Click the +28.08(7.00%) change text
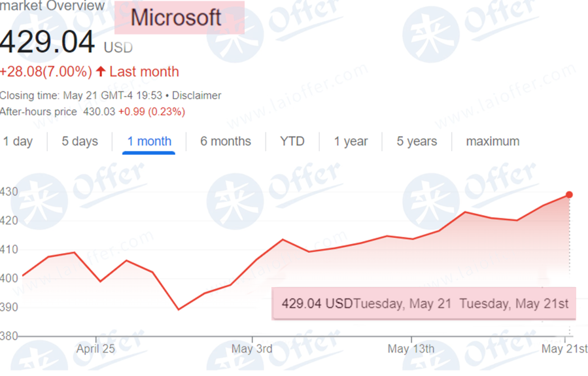The height and width of the screenshot is (376, 588). pyautogui.click(x=46, y=71)
